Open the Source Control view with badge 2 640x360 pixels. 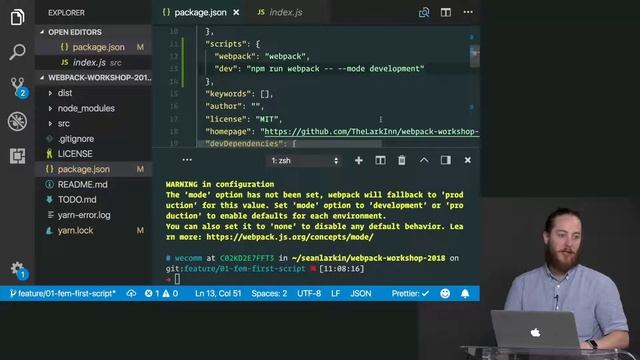point(18,87)
